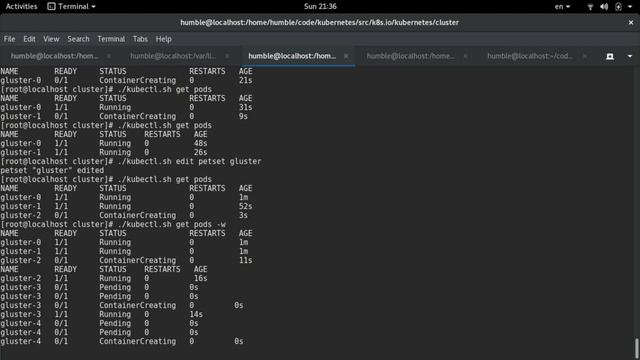Click the './kubectl.sh edit petset gluster' command line
The width and height of the screenshot is (640, 360).
point(131,161)
